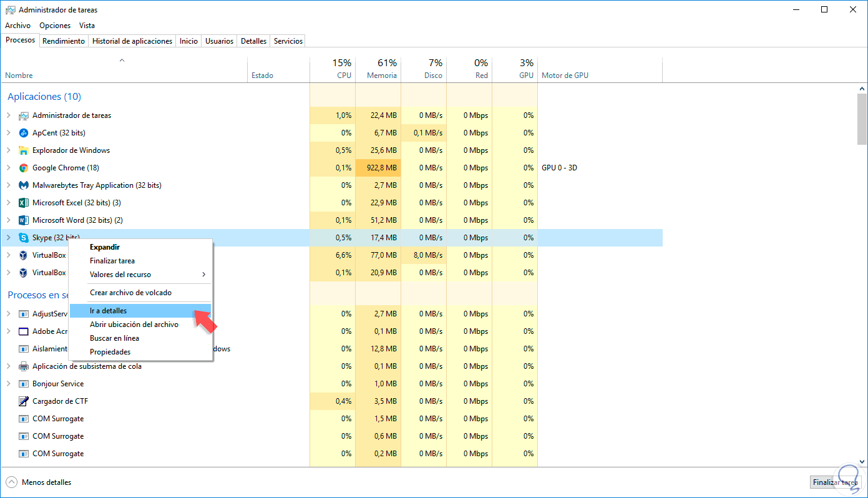Image resolution: width=868 pixels, height=498 pixels.
Task: Click the Malwarebytes Tray Application icon
Action: 24,185
